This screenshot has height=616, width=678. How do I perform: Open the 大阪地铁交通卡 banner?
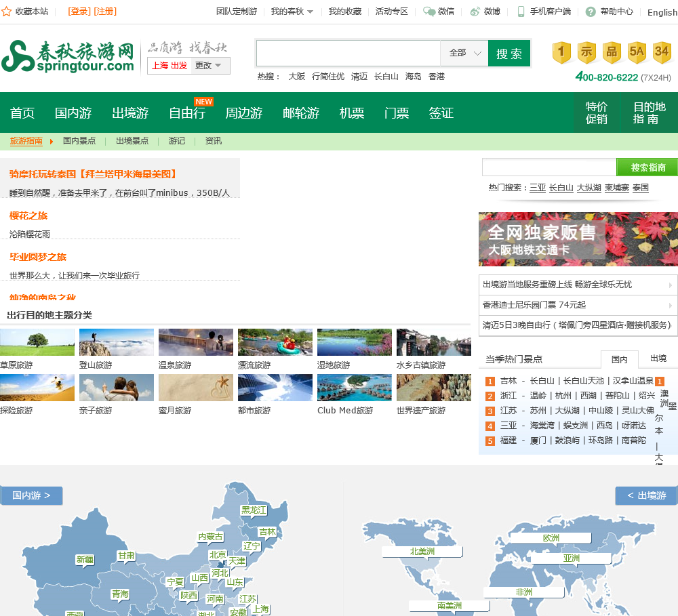coord(578,239)
